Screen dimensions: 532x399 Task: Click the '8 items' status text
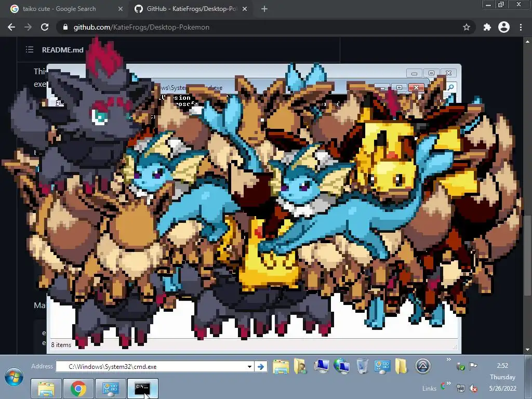tap(61, 345)
